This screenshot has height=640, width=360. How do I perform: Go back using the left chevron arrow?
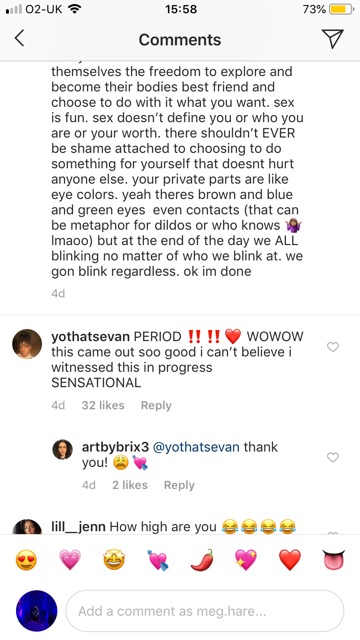click(x=19, y=39)
